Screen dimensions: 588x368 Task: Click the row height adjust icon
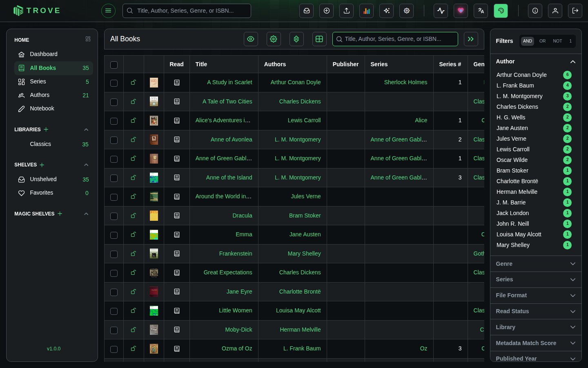point(296,39)
